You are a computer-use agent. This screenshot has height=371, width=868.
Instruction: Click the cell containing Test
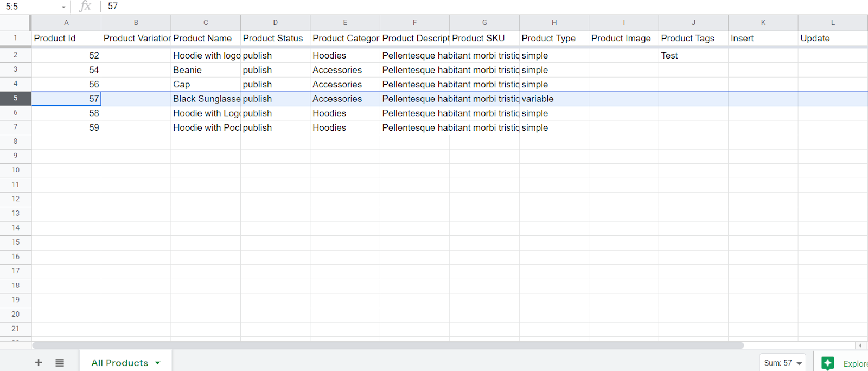694,55
